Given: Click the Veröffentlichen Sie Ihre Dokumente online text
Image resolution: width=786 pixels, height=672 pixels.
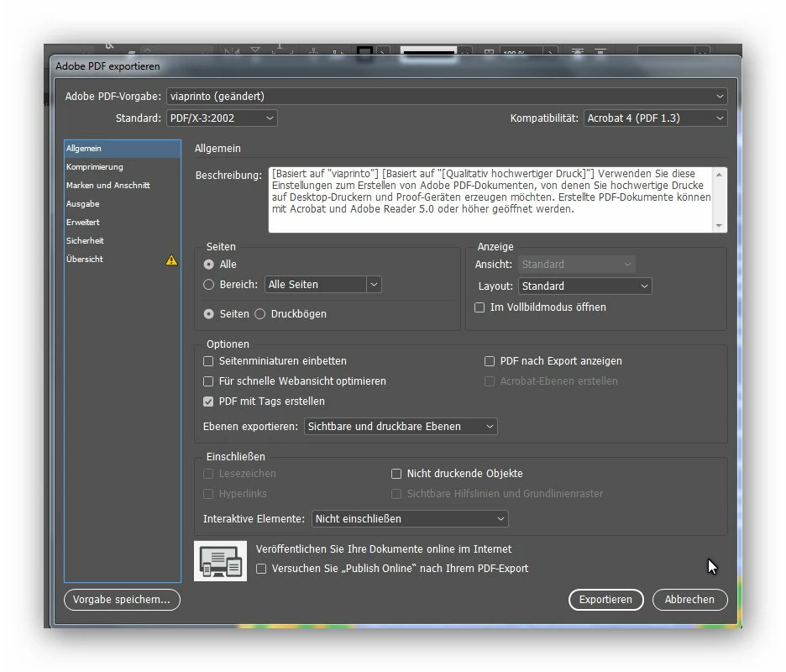Looking at the screenshot, I should click(x=384, y=549).
